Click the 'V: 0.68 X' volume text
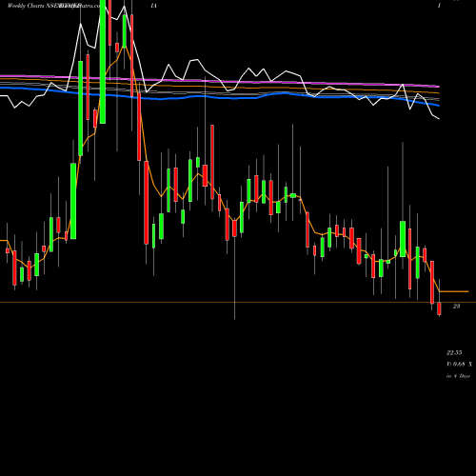This screenshot has height=476, width=476. coord(459,365)
